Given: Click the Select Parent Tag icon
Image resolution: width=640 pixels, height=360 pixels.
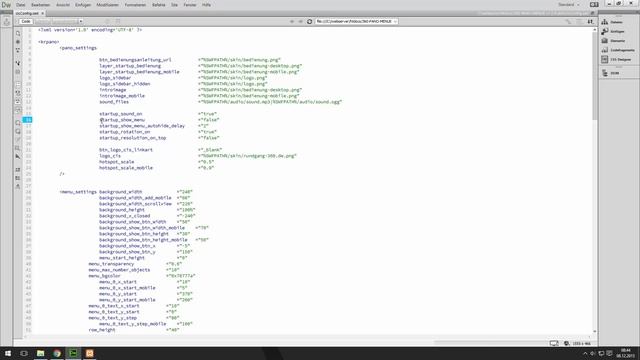Looking at the screenshot, I should (x=18, y=63).
